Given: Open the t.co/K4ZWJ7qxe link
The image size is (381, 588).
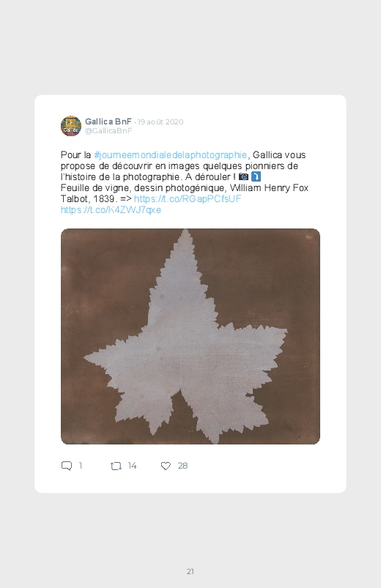Looking at the screenshot, I should click(111, 209).
